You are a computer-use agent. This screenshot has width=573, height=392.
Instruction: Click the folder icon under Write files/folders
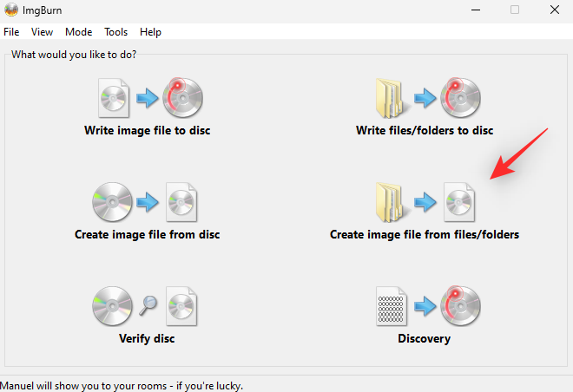pos(392,99)
